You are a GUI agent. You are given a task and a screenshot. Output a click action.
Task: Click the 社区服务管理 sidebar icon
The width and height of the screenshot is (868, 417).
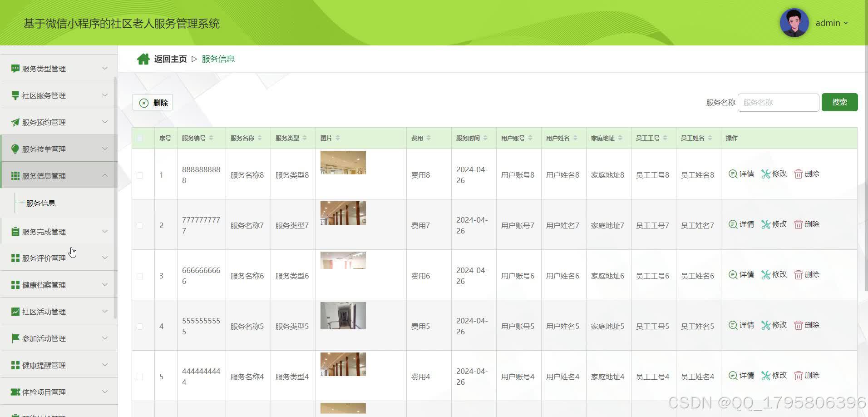pos(15,95)
